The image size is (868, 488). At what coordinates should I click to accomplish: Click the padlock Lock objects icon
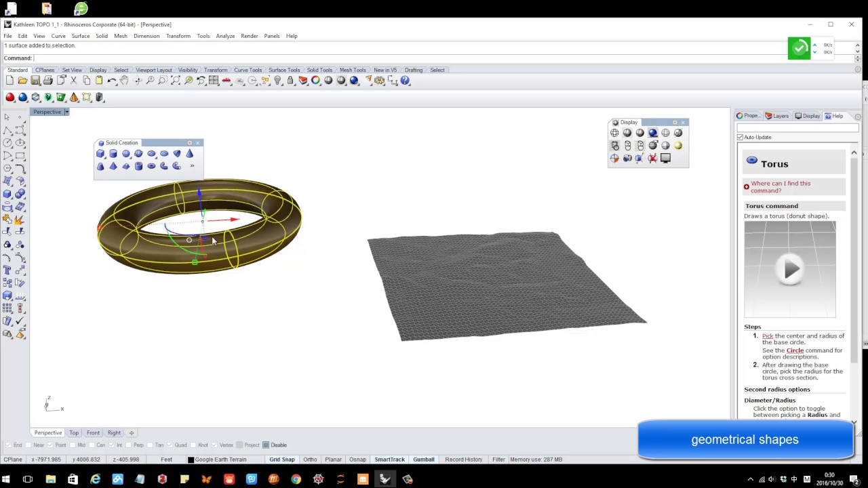pos(290,81)
